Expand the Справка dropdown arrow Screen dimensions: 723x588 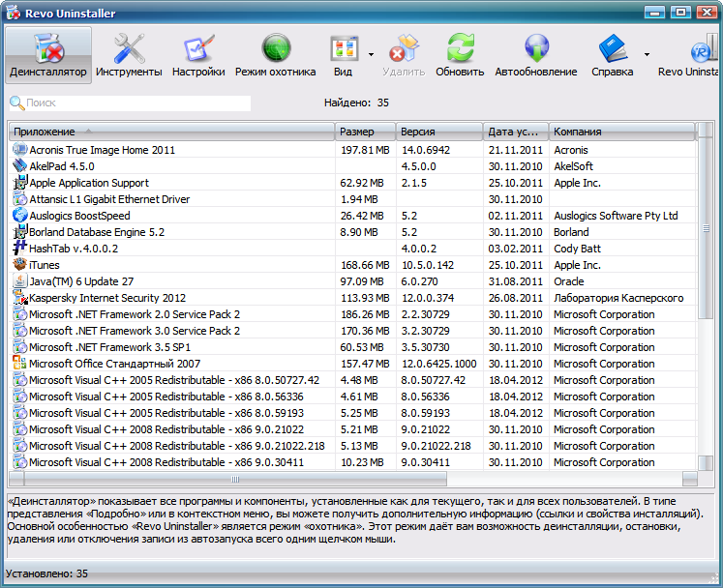647,55
